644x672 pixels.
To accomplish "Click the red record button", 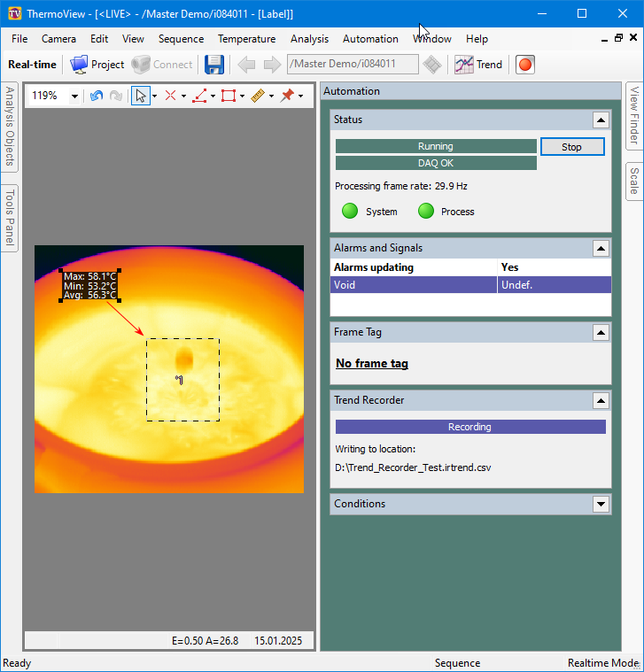I will point(524,65).
